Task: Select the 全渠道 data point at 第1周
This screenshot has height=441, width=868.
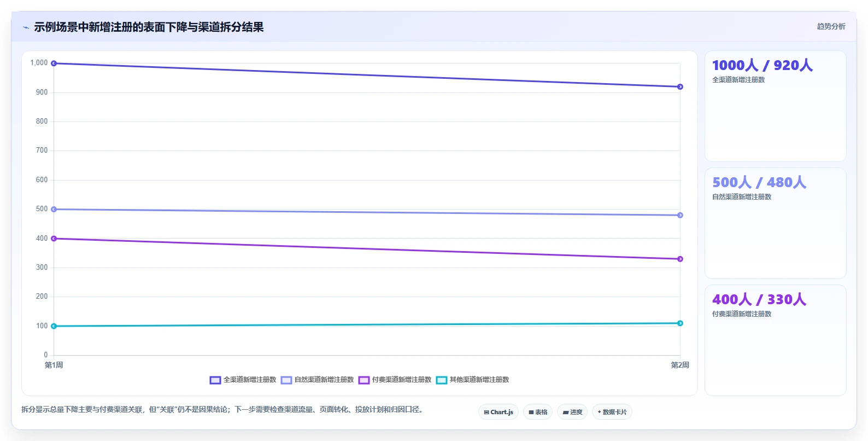Action: coord(54,63)
